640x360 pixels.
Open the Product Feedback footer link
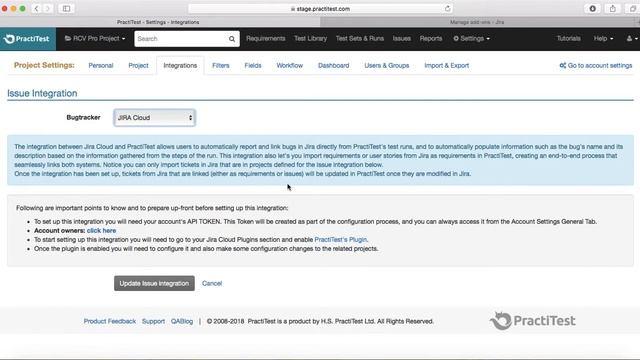tap(110, 322)
